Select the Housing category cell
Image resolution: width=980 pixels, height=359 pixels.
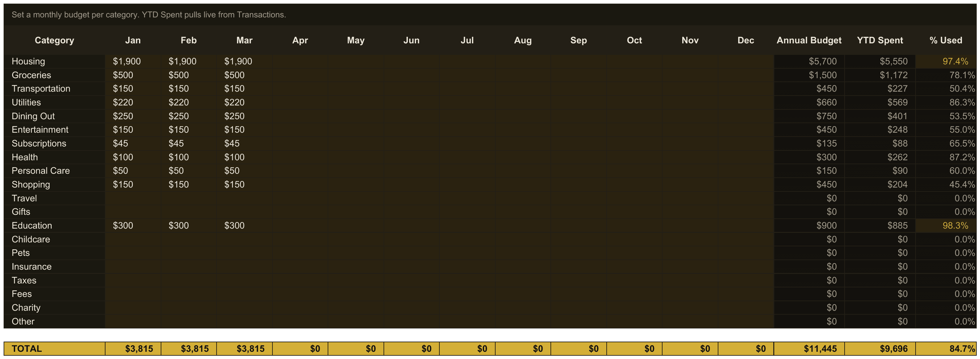55,61
